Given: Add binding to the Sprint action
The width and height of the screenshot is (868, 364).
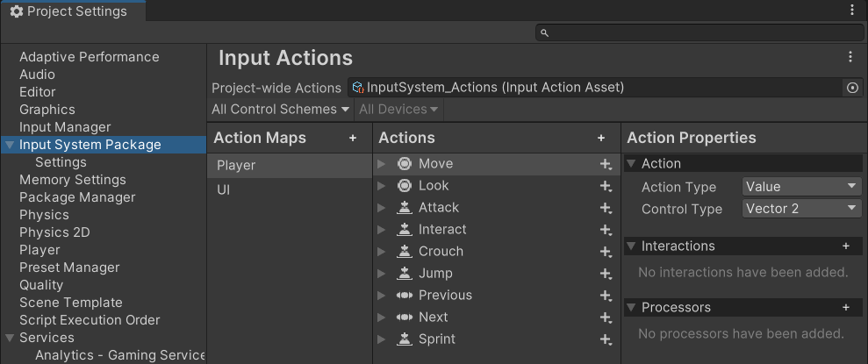Looking at the screenshot, I should pos(605,339).
